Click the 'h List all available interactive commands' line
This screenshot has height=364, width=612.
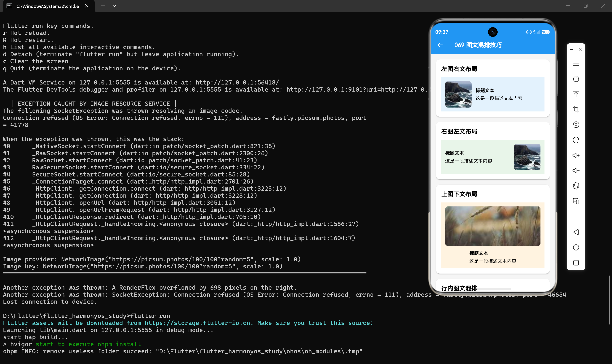click(x=79, y=47)
